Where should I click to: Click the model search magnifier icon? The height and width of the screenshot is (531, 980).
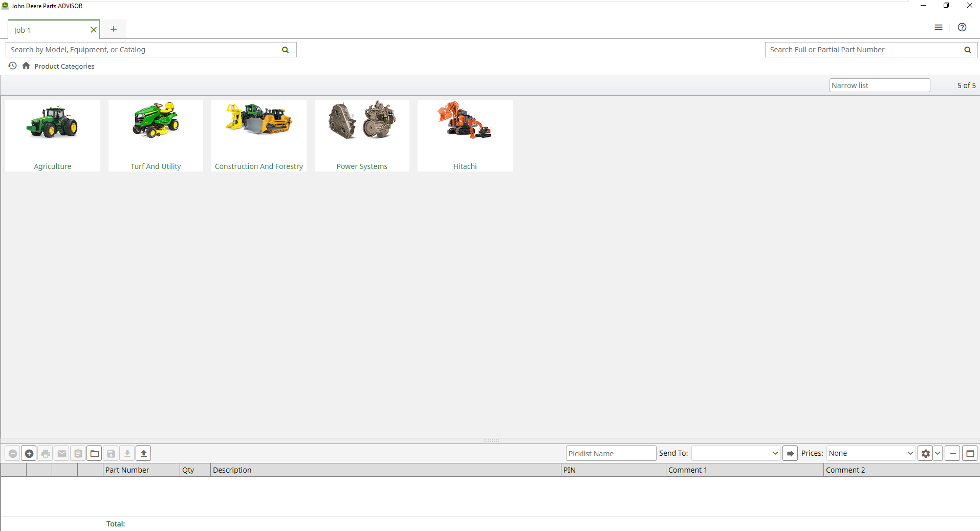(286, 50)
